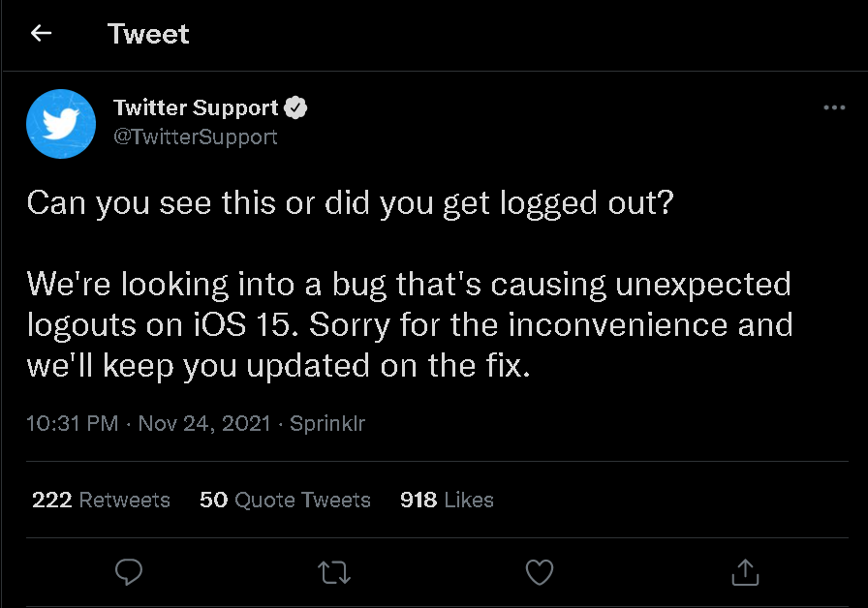The width and height of the screenshot is (868, 608).
Task: Go back using the left arrow
Action: 41,34
